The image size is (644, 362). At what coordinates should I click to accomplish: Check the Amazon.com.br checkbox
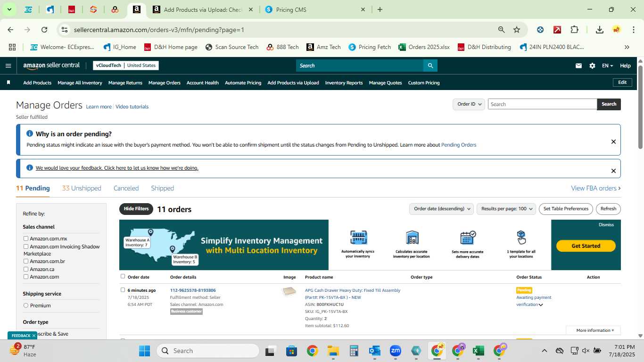coord(26,261)
